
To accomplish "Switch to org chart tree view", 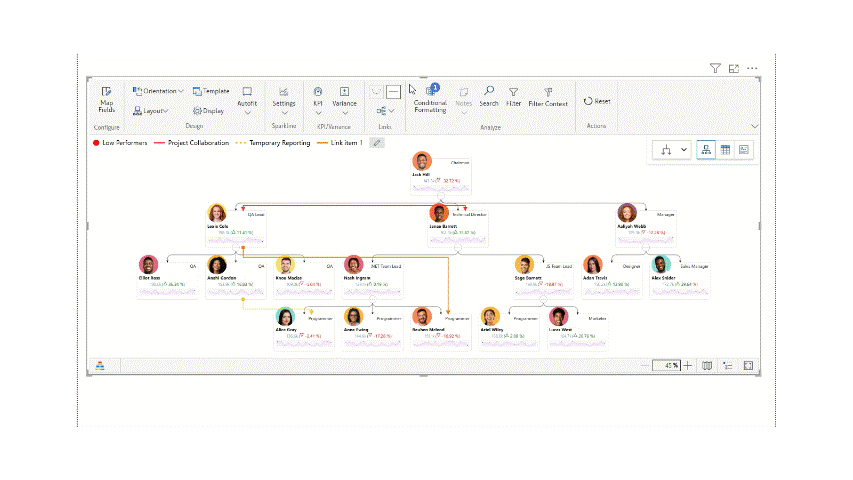I will [706, 149].
